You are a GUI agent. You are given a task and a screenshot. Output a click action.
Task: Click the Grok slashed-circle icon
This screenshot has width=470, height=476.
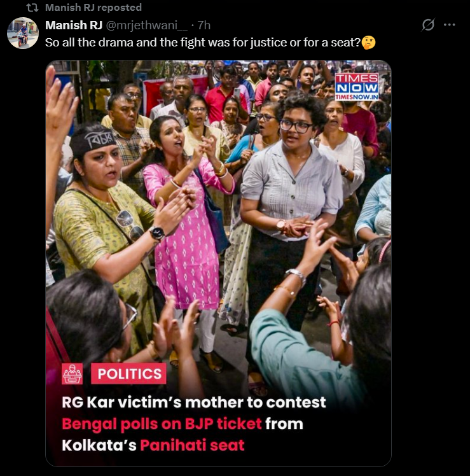(428, 25)
